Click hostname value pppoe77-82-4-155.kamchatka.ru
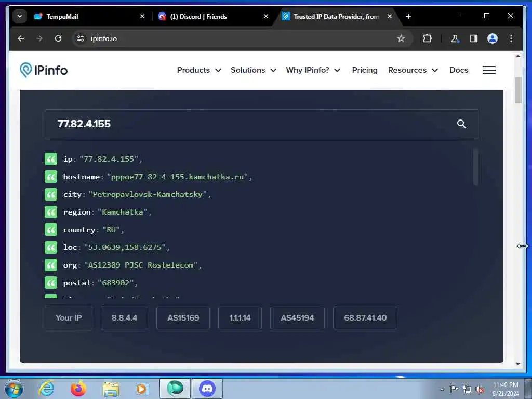532x399 pixels. pos(177,177)
